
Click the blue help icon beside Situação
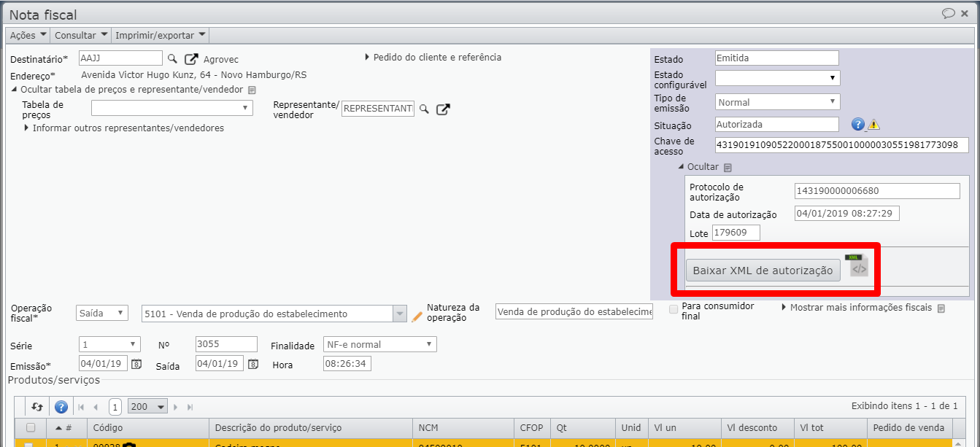pos(858,125)
